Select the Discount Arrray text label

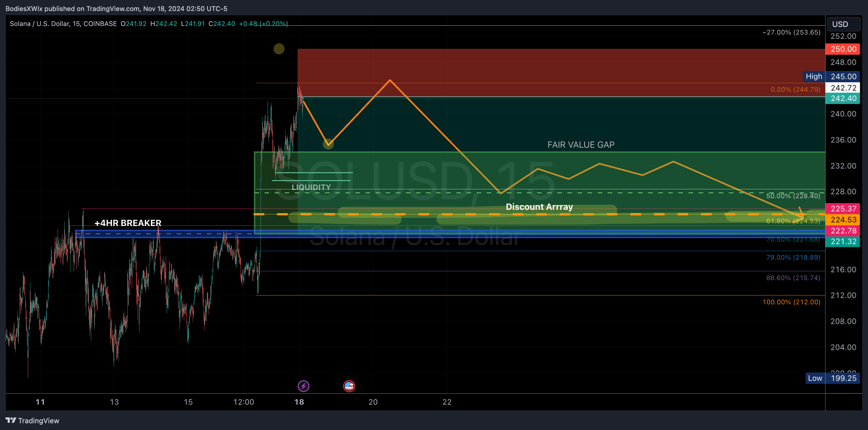tap(539, 206)
